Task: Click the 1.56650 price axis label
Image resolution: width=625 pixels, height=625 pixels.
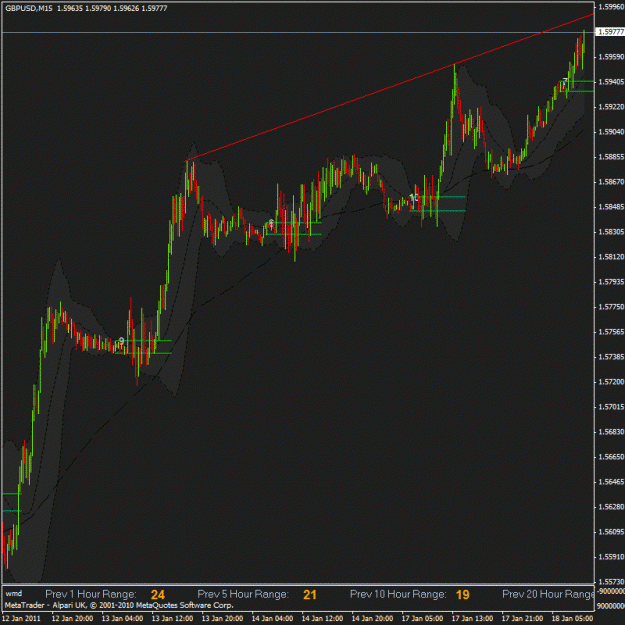Action: (x=611, y=457)
